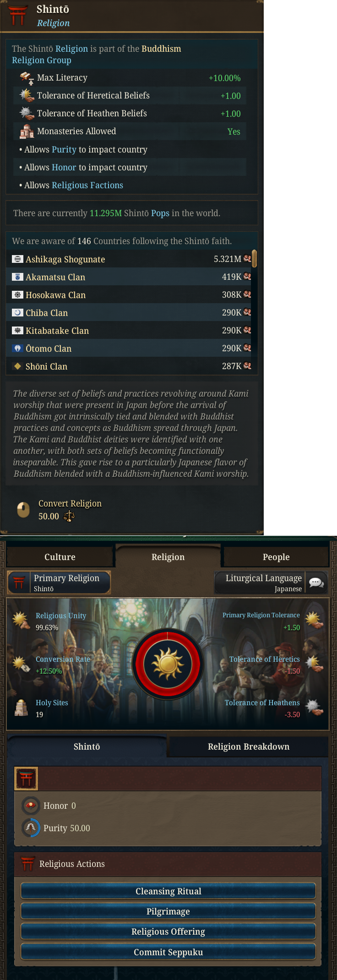The image size is (337, 980).
Task: Click the Ashikaga Shogunate flag icon
Action: point(17,259)
